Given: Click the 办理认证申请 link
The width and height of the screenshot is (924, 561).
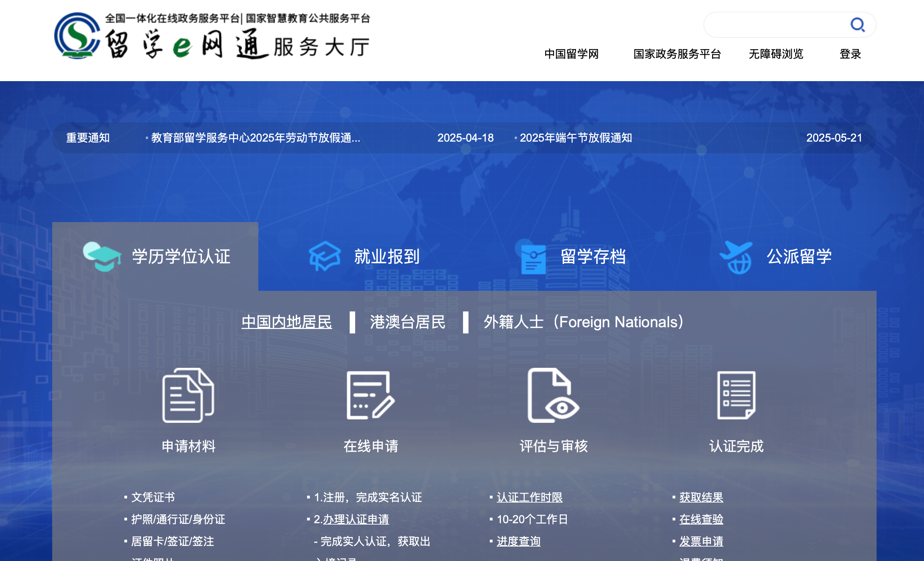Looking at the screenshot, I should click(356, 519).
